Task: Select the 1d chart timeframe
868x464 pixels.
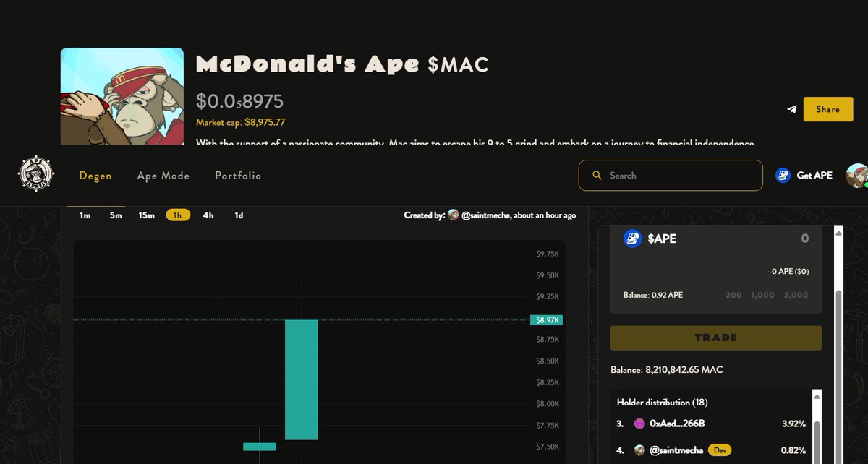Action: click(x=239, y=215)
